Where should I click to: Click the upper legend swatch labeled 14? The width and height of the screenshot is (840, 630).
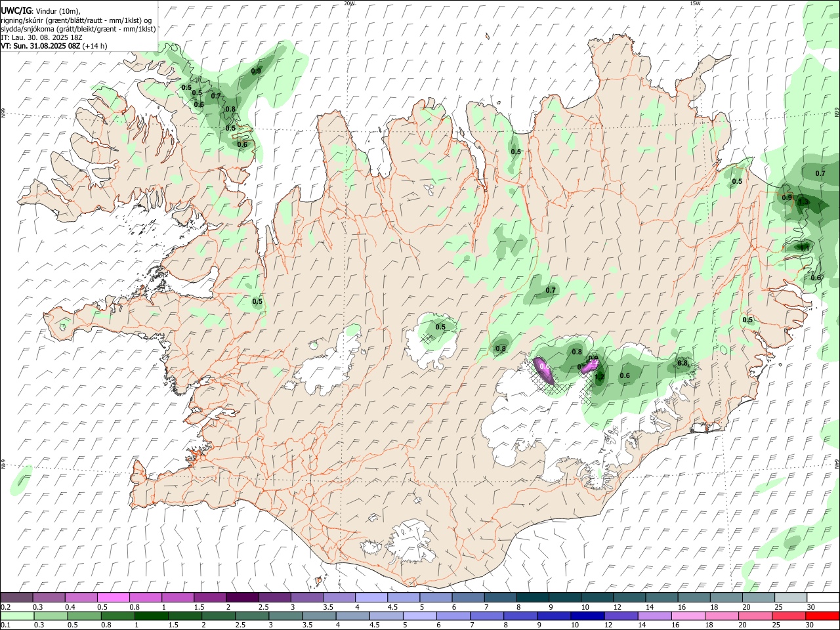[x=662, y=597]
